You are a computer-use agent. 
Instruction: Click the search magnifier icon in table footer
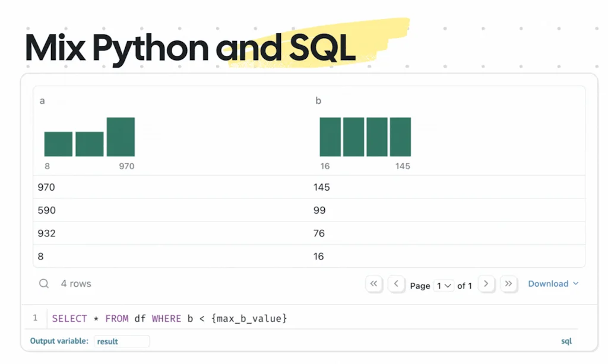point(44,284)
